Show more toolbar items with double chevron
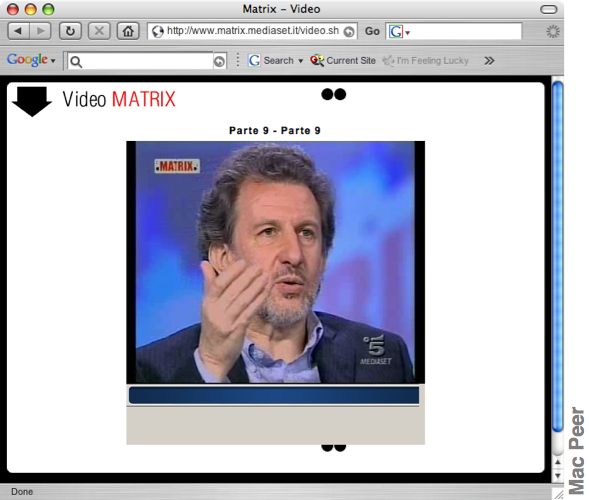 (x=489, y=60)
